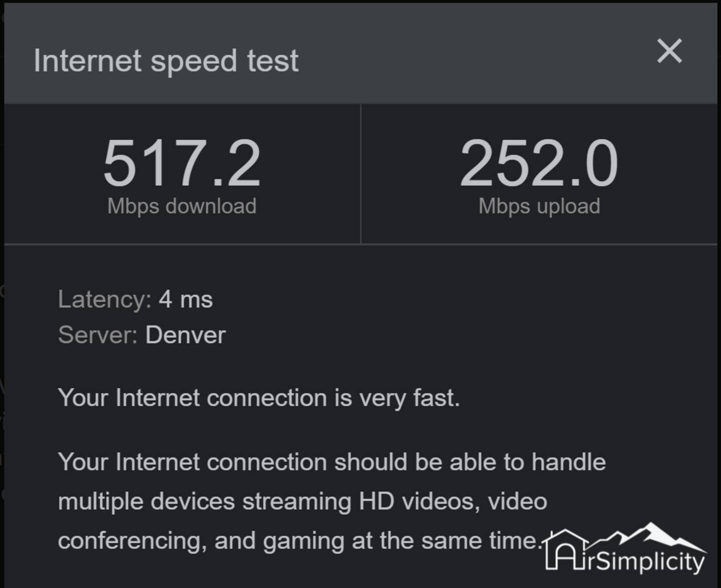The height and width of the screenshot is (588, 721).
Task: Click the divider between download and upload
Action: (360, 174)
